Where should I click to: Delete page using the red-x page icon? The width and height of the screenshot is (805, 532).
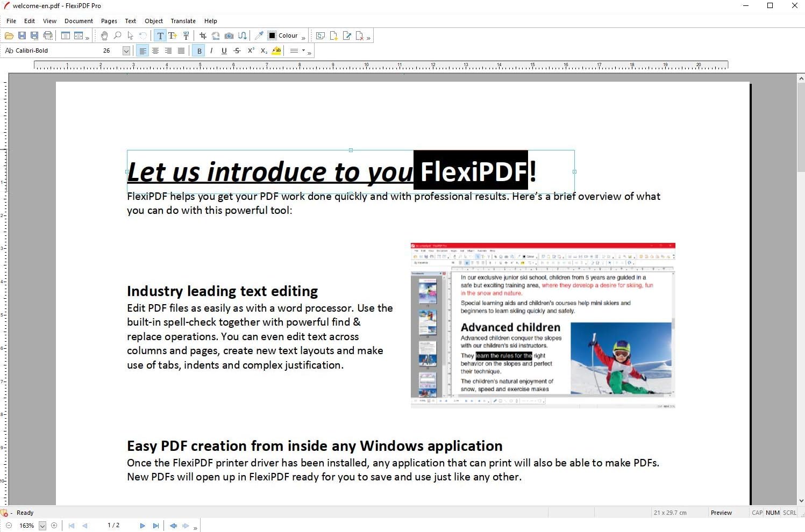[360, 35]
